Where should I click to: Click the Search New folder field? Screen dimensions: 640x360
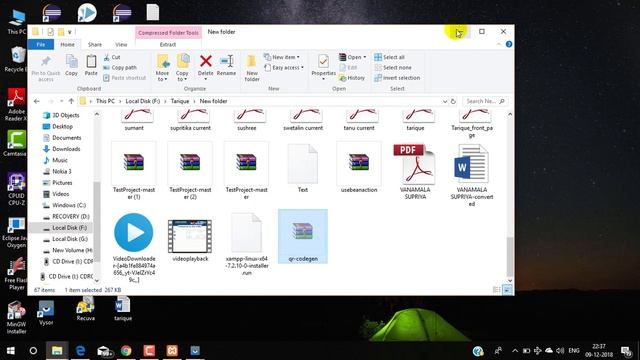pyautogui.click(x=485, y=101)
